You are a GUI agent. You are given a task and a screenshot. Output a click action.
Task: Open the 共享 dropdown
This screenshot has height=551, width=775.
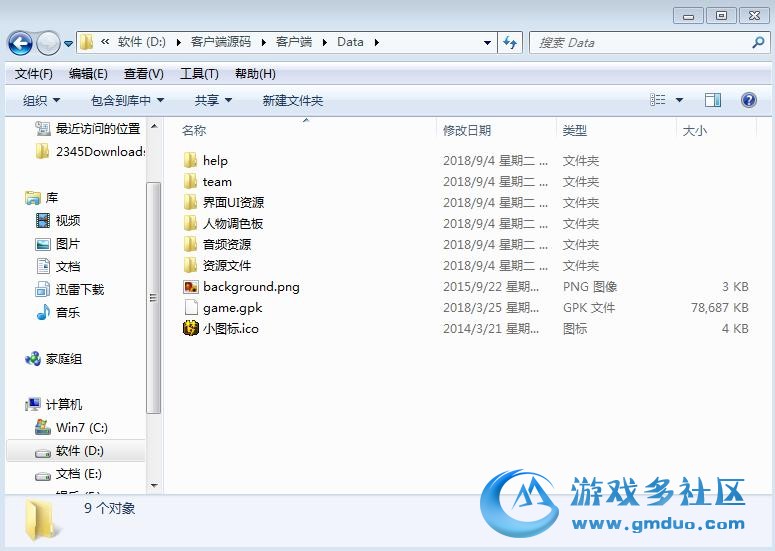213,101
